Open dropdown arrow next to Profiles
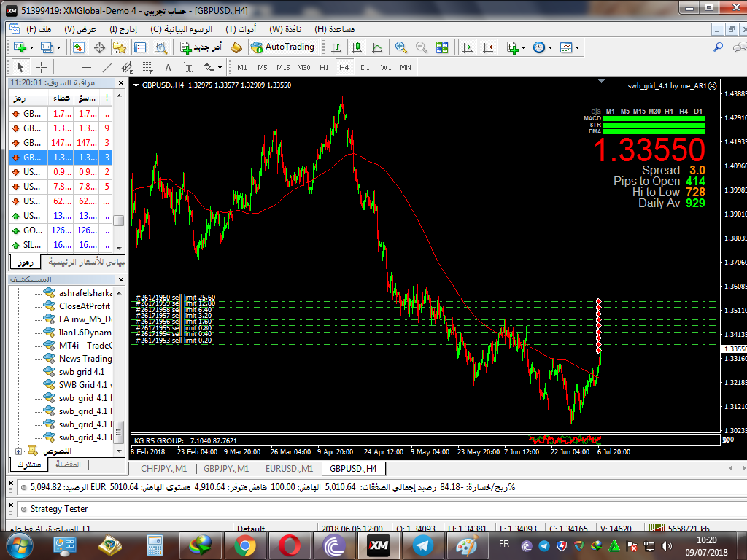747x560 pixels. (58, 47)
